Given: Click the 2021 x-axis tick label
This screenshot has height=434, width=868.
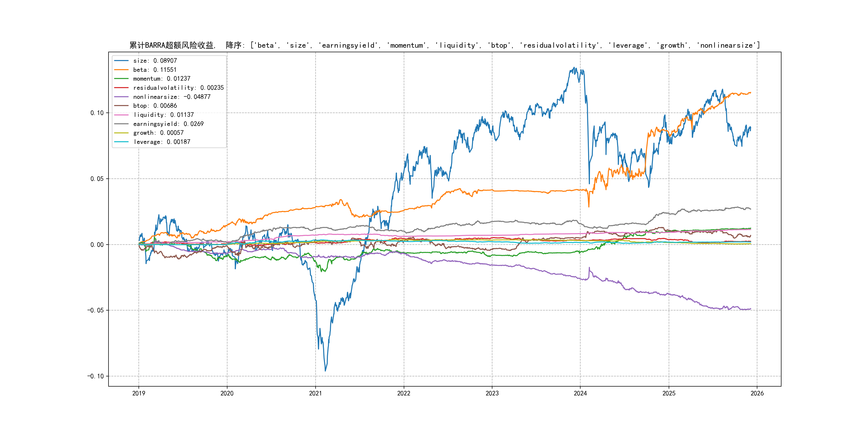Looking at the screenshot, I should [x=315, y=393].
